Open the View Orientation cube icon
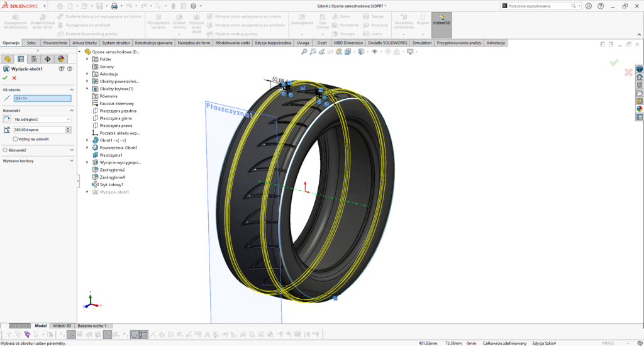This screenshot has width=644, height=346. pyautogui.click(x=348, y=52)
